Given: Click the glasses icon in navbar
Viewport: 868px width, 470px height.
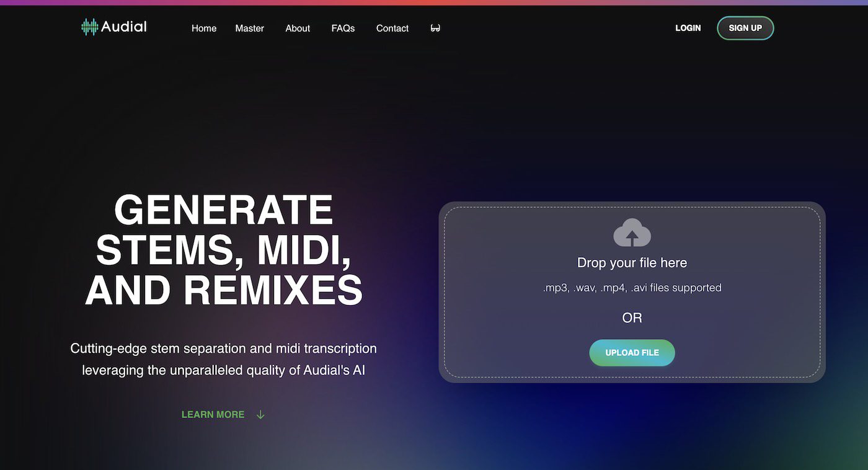Looking at the screenshot, I should coord(435,29).
